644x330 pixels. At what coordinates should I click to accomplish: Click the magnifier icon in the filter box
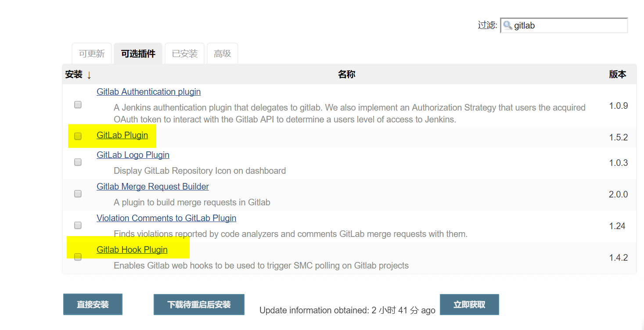point(507,25)
